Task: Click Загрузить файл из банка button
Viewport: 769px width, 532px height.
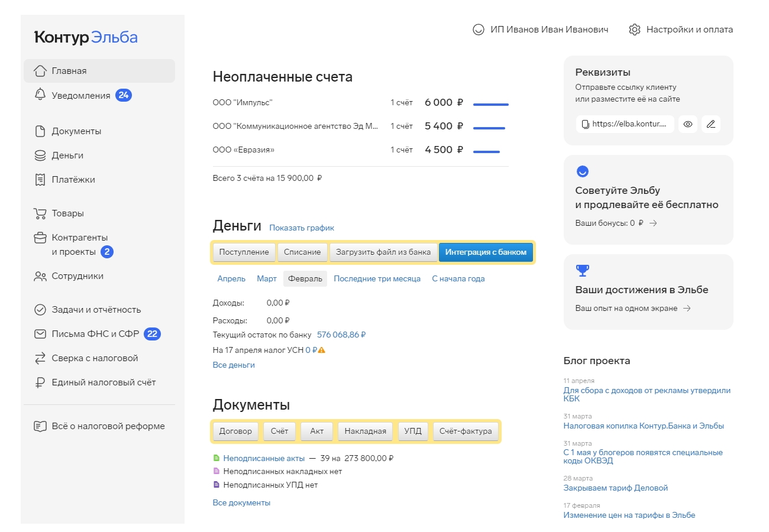Action: 383,252
